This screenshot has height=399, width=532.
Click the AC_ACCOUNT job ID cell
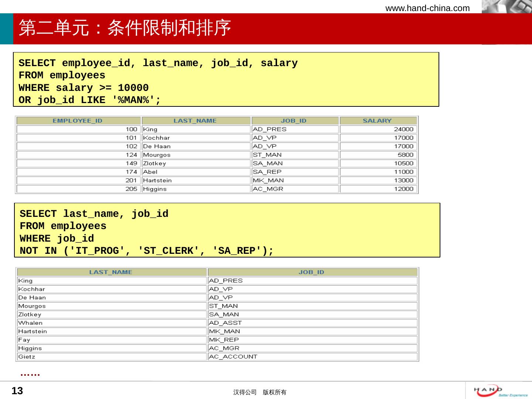[312, 357]
